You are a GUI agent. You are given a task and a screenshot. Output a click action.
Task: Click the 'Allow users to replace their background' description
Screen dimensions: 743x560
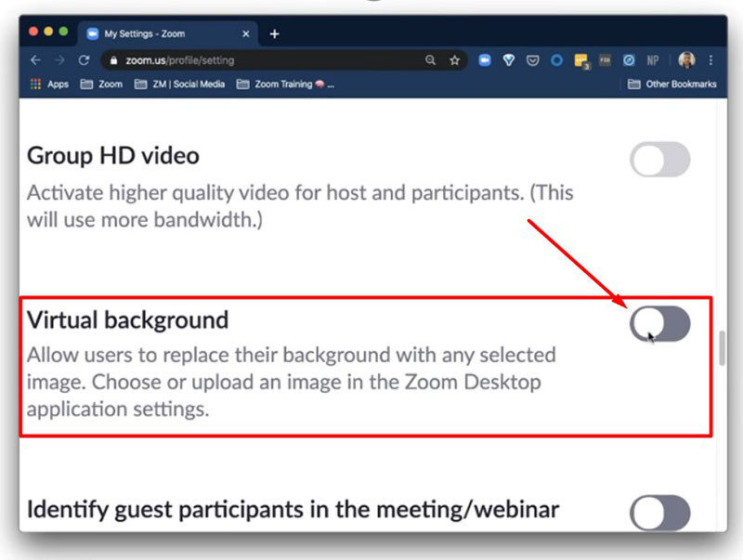tap(292, 382)
